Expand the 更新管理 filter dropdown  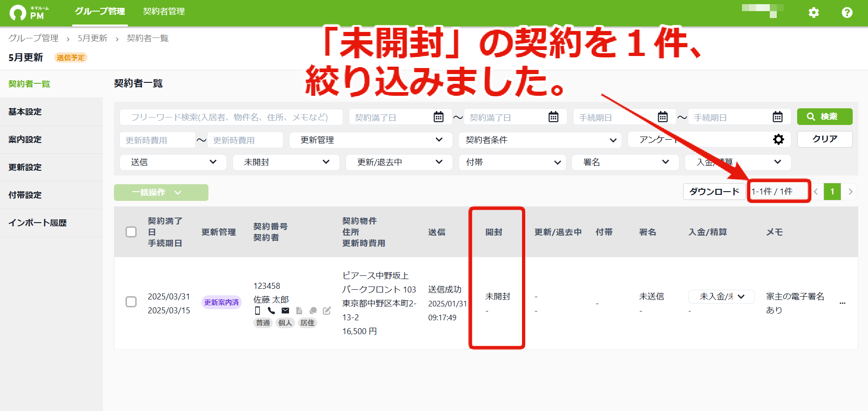click(371, 140)
